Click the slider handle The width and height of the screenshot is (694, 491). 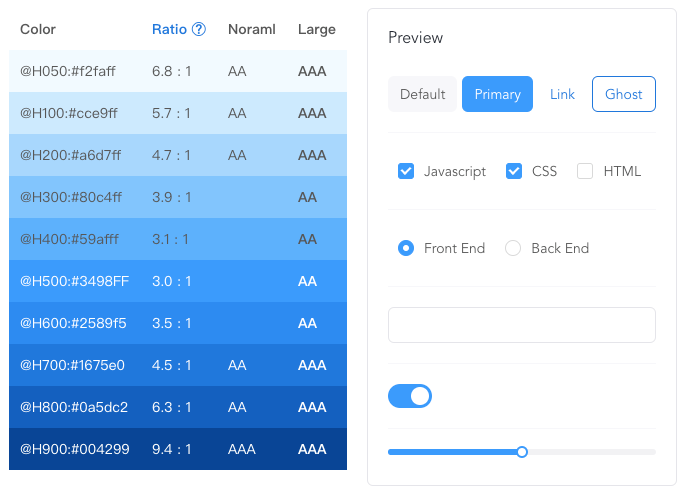point(522,452)
